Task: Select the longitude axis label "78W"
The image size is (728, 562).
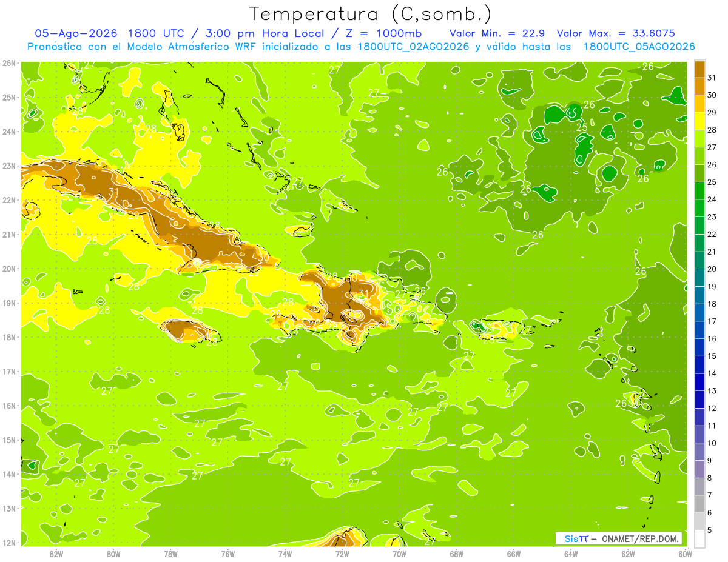Action: coord(170,554)
